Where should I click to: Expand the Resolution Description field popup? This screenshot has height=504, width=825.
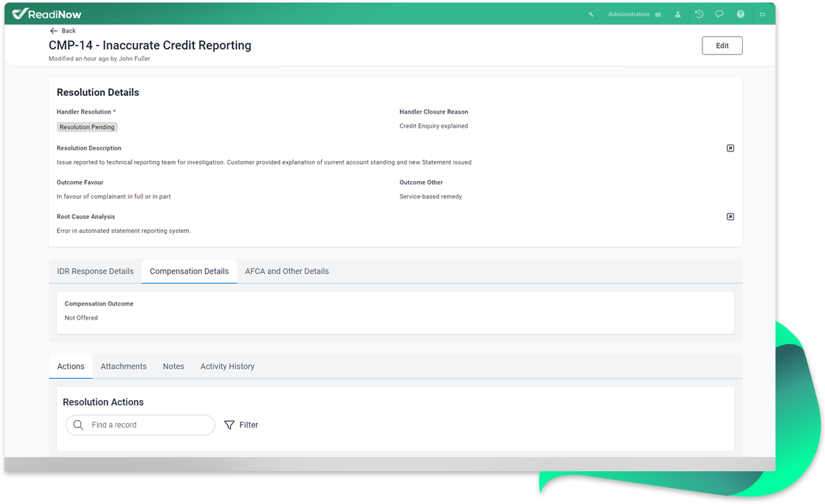point(730,148)
